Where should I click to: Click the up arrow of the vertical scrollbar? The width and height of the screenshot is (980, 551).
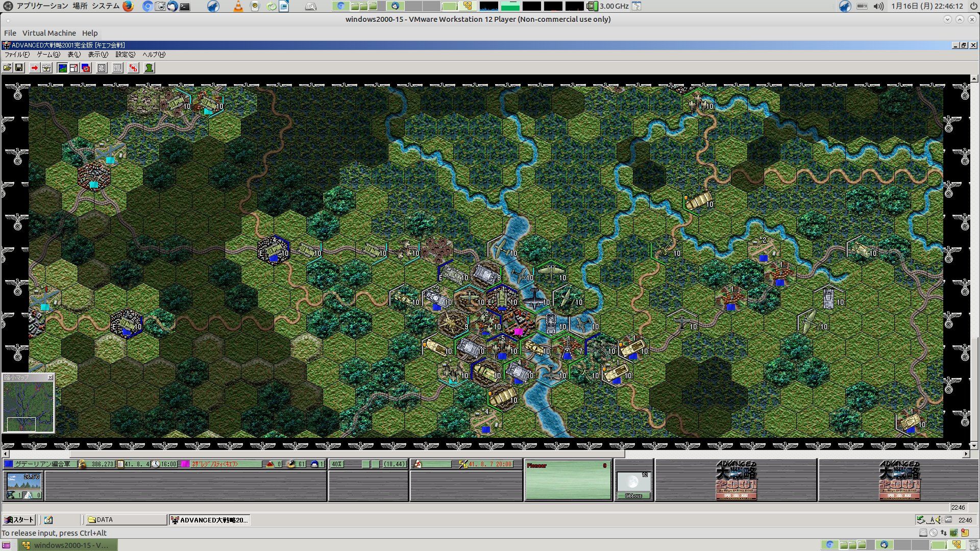click(974, 79)
